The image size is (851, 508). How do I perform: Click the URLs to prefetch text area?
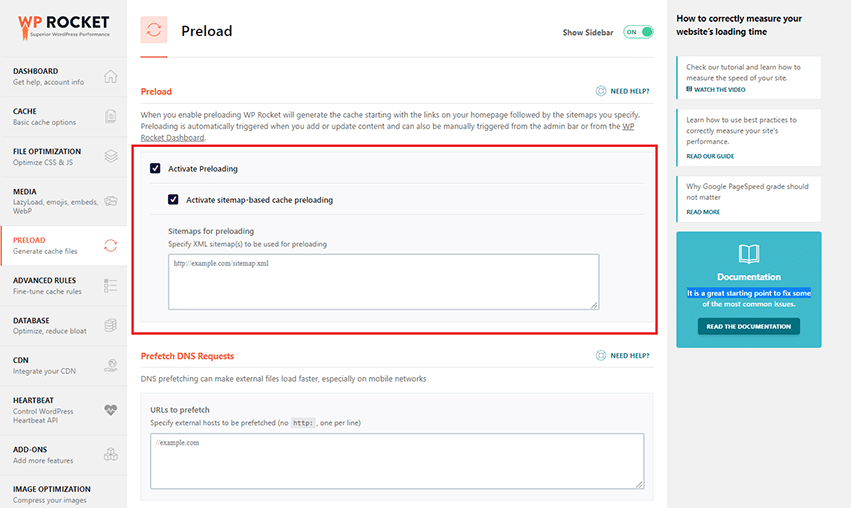[397, 461]
